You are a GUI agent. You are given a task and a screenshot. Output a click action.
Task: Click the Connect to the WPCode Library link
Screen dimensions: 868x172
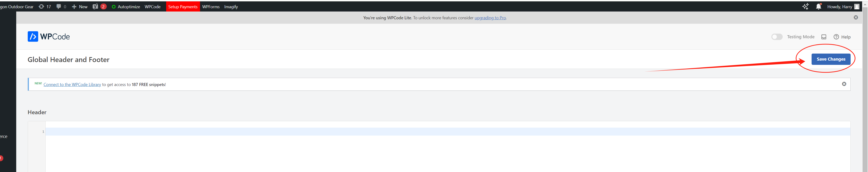[x=72, y=85]
